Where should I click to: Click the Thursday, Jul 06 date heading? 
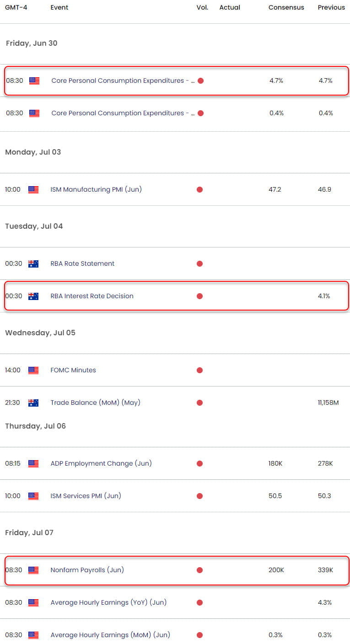[x=35, y=426]
